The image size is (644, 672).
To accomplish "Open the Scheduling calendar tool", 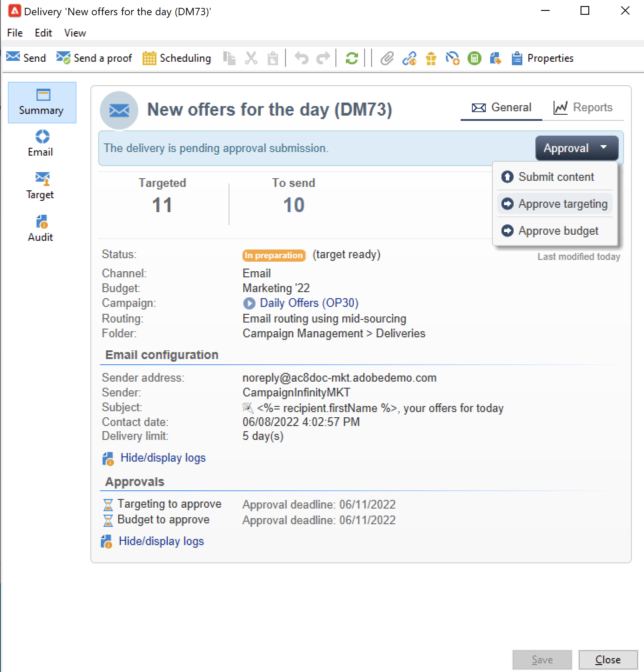I will (x=177, y=58).
